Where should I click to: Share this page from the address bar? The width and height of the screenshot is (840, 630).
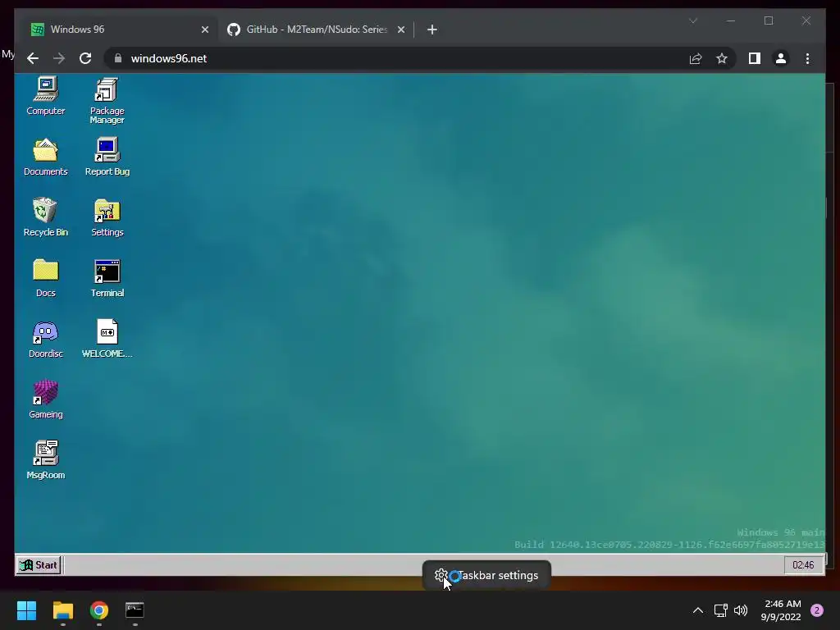coord(696,58)
